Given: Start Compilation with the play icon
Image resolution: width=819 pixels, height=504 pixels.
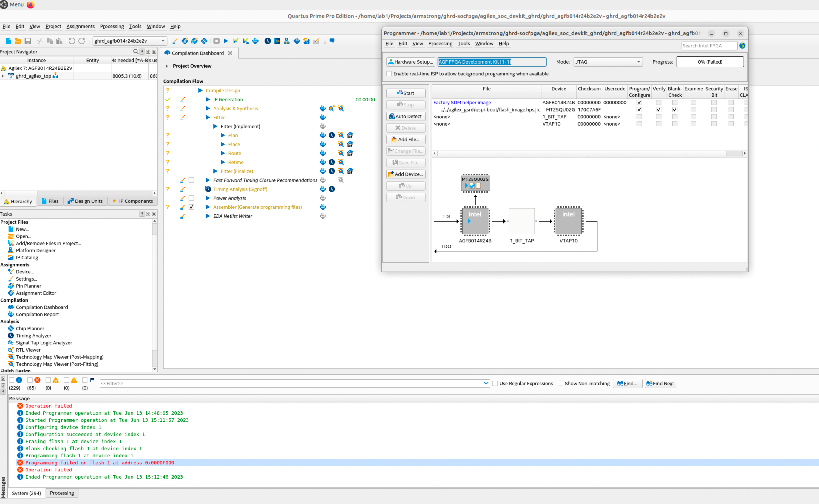Looking at the screenshot, I should click(226, 41).
